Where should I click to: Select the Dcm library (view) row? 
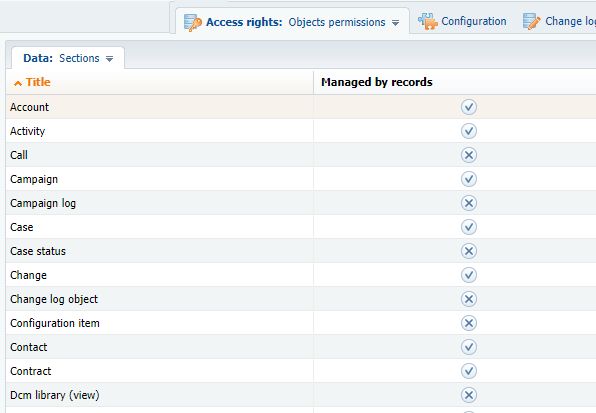[x=301, y=395]
